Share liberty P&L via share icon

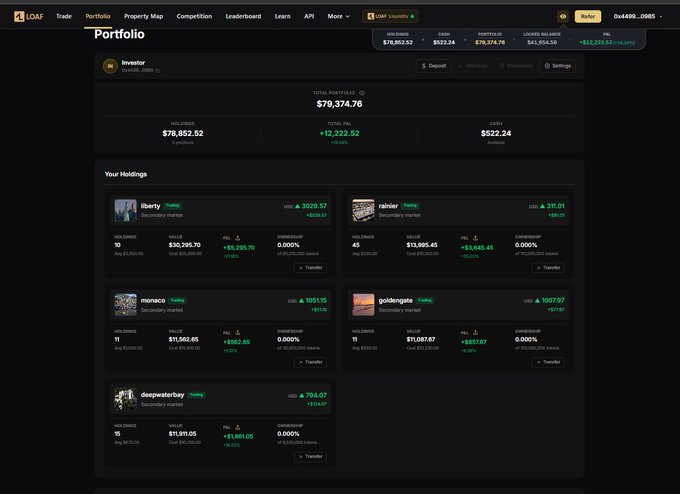point(238,238)
